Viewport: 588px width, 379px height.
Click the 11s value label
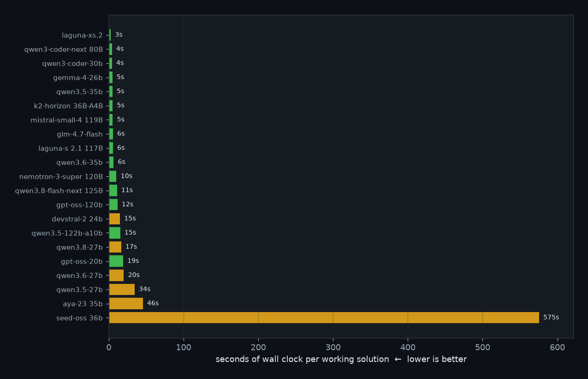pos(127,190)
